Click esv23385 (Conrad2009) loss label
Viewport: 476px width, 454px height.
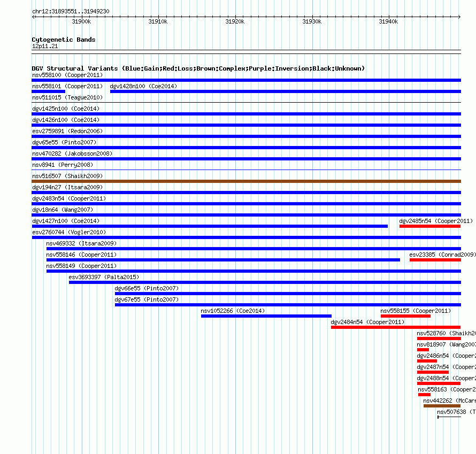pos(443,255)
